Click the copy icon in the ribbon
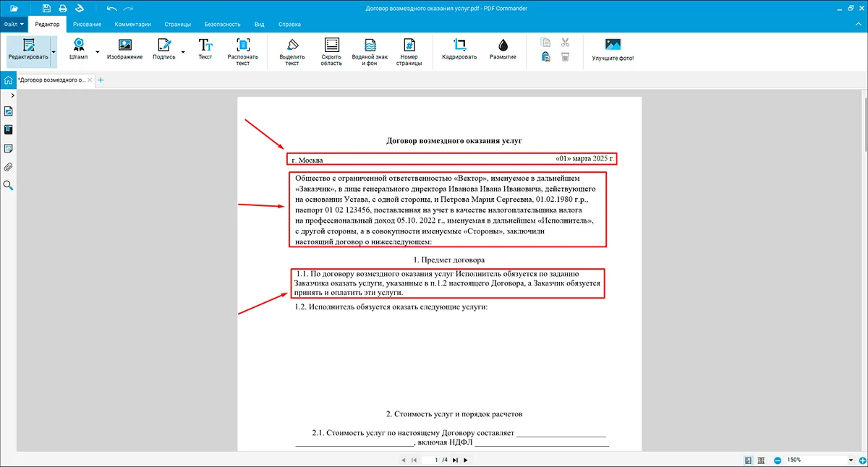Image resolution: width=868 pixels, height=467 pixels. (547, 43)
